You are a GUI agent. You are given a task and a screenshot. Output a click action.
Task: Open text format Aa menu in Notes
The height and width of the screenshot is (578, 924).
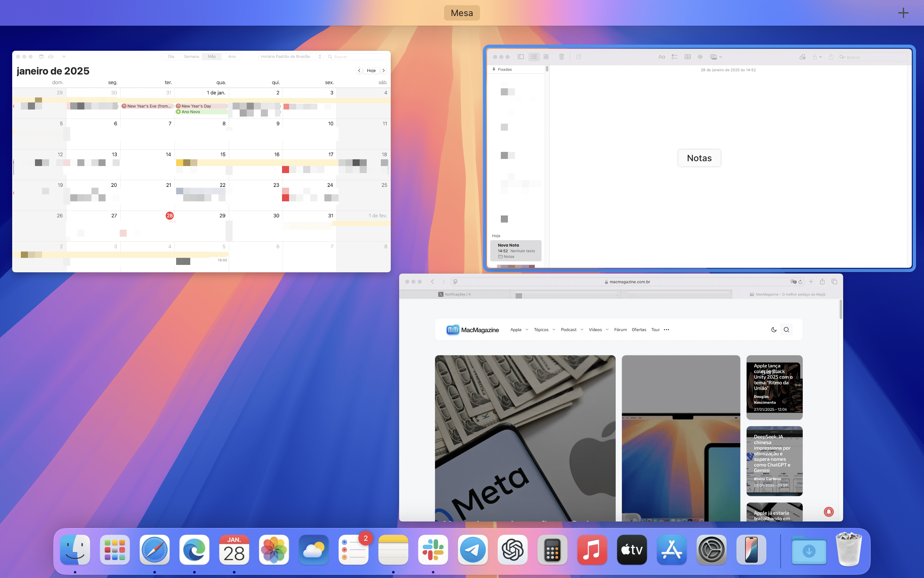point(662,57)
